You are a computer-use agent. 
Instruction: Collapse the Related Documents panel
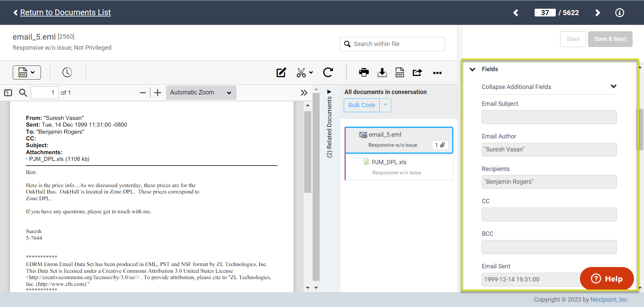pyautogui.click(x=329, y=92)
